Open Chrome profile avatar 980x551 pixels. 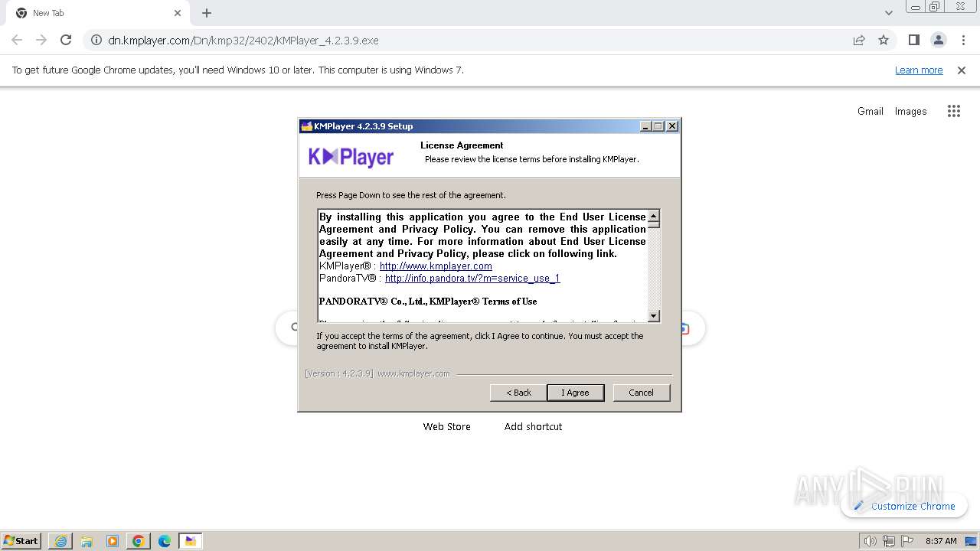tap(938, 40)
